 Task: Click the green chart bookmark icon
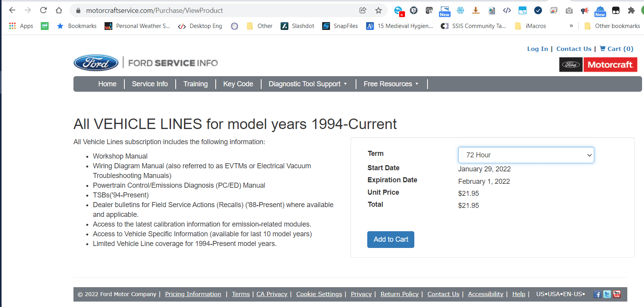point(45,26)
